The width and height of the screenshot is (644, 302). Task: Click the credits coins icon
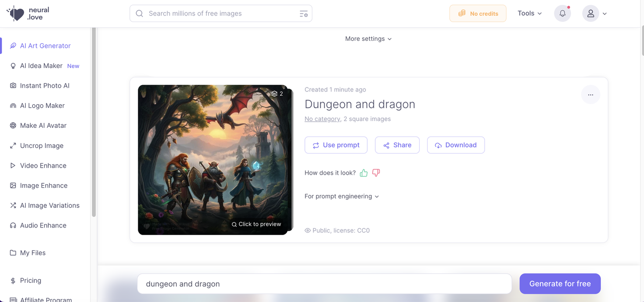462,14
